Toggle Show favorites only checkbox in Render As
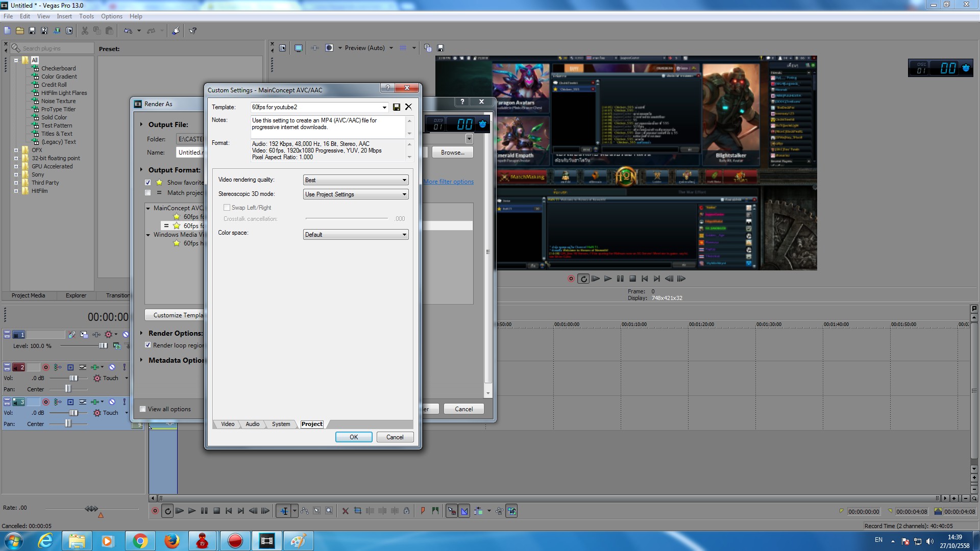Screen dimensions: 980x551 click(148, 183)
